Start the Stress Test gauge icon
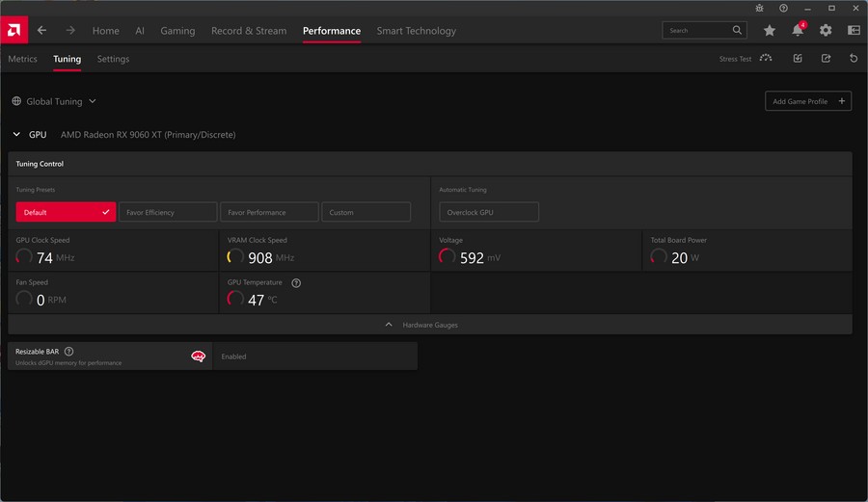The width and height of the screenshot is (868, 502). tap(766, 58)
